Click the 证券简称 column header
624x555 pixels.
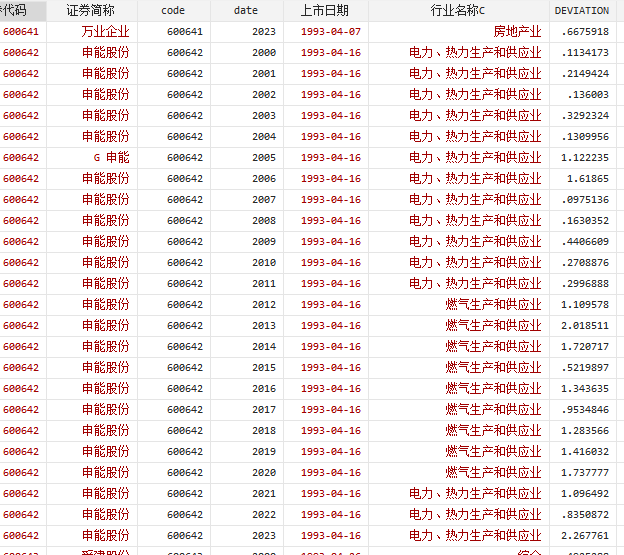coord(90,11)
